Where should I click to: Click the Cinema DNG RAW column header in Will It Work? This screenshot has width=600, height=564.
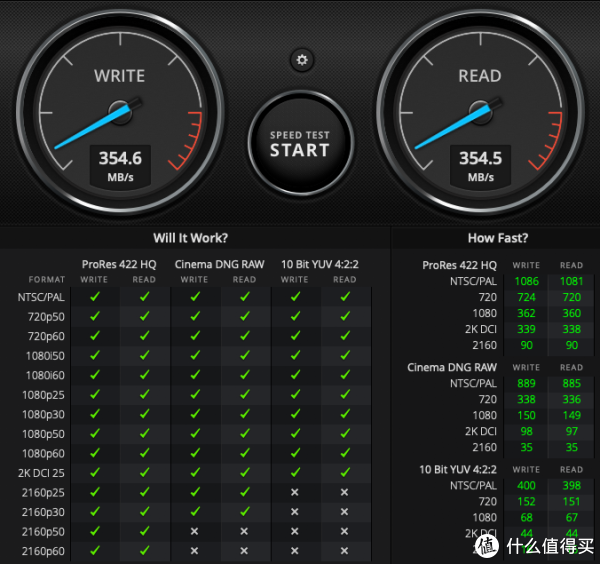(x=219, y=264)
